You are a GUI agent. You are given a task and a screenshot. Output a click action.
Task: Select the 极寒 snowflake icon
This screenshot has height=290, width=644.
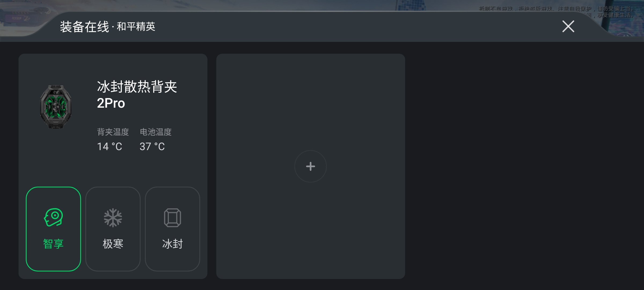113,218
